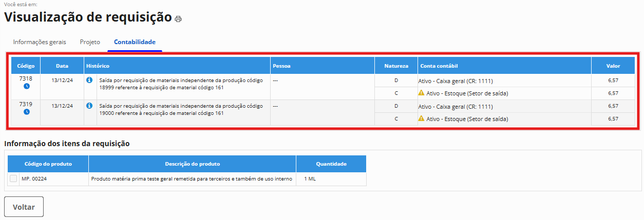Click entry code 7319
Image resolution: width=644 pixels, height=220 pixels.
tap(26, 104)
